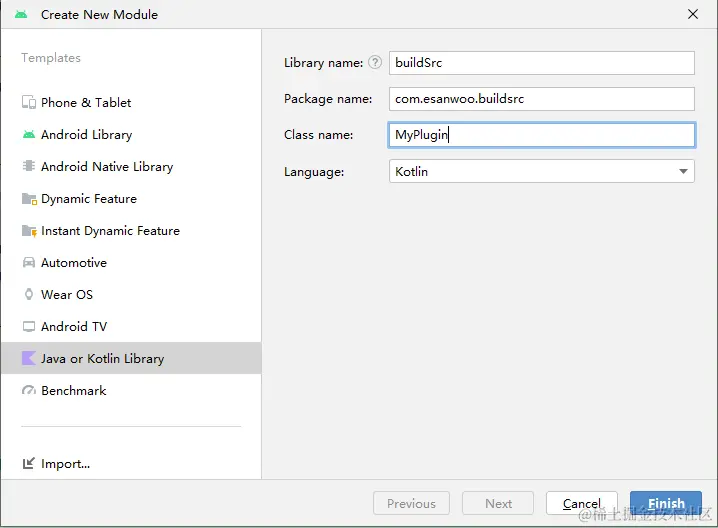This screenshot has height=528, width=718.
Task: Choose the Benchmark template
Action: click(131, 391)
